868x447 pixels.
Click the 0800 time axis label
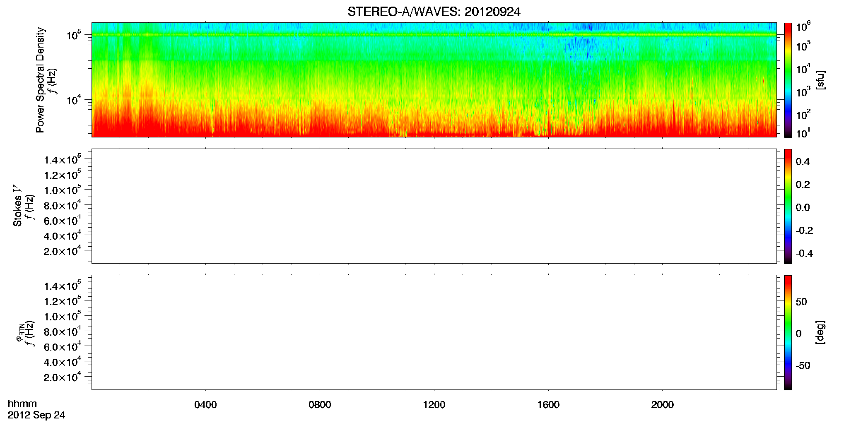[x=320, y=405]
